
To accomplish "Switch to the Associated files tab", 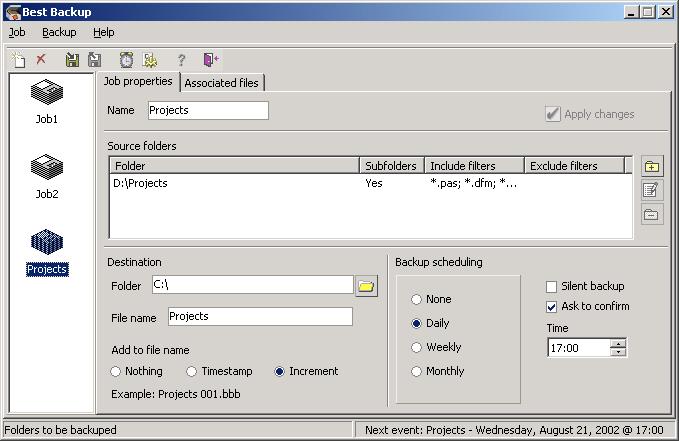I will [222, 83].
